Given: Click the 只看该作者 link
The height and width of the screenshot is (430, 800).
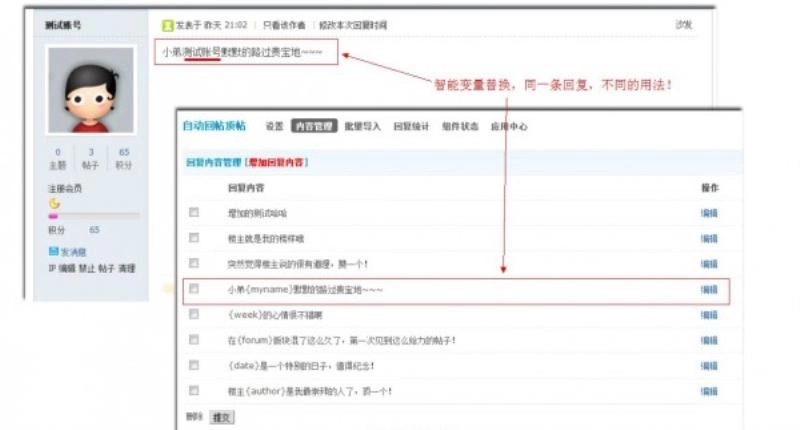Looking at the screenshot, I should [x=284, y=25].
